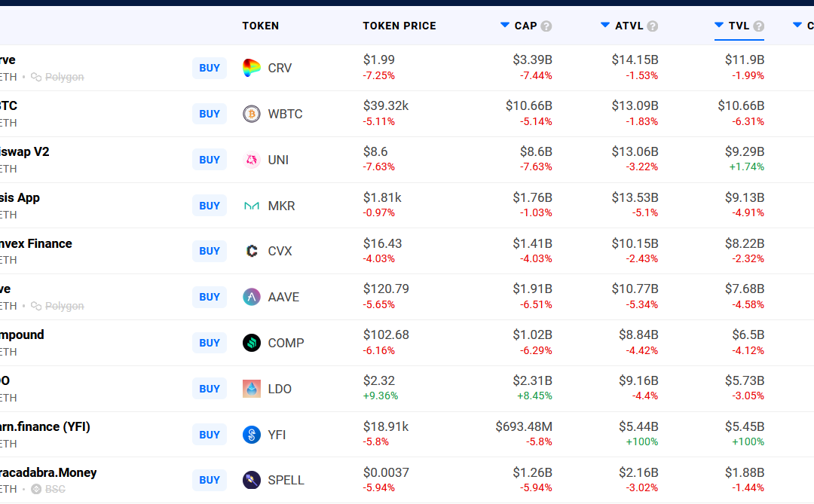Click the +9.36% LDO price change
This screenshot has height=504, width=814.
[381, 396]
